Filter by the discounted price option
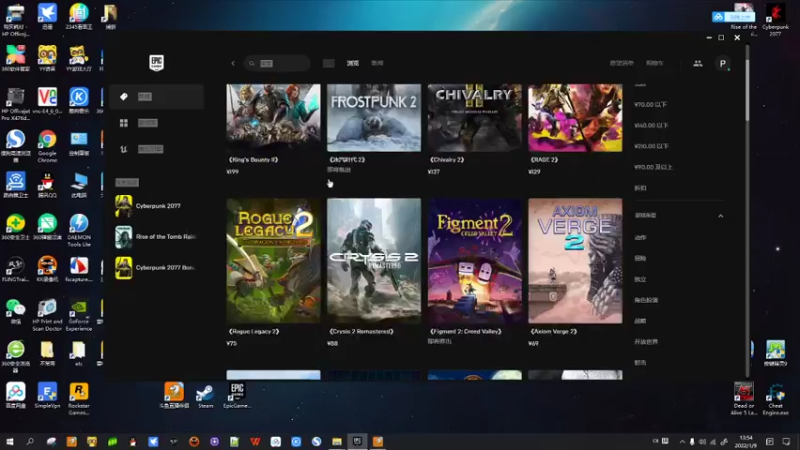 [x=640, y=188]
